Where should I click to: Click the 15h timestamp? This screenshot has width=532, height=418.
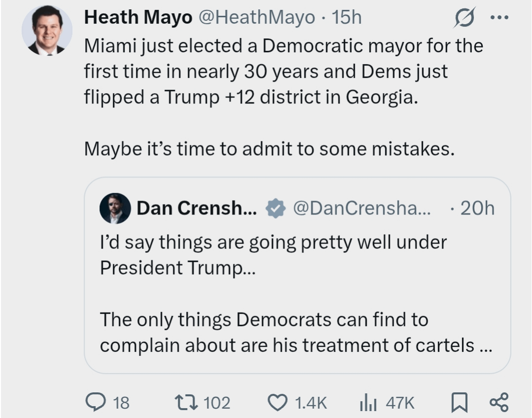(x=347, y=18)
